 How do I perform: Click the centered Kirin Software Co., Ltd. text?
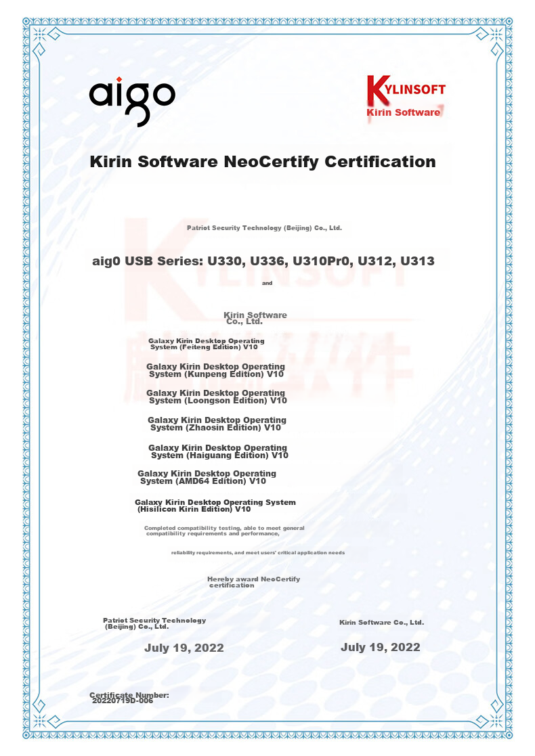click(255, 318)
